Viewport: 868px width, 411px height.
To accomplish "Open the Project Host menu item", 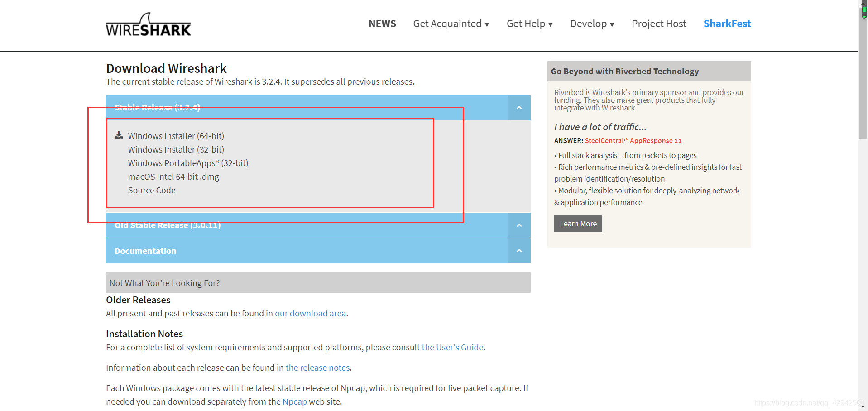I will click(659, 24).
